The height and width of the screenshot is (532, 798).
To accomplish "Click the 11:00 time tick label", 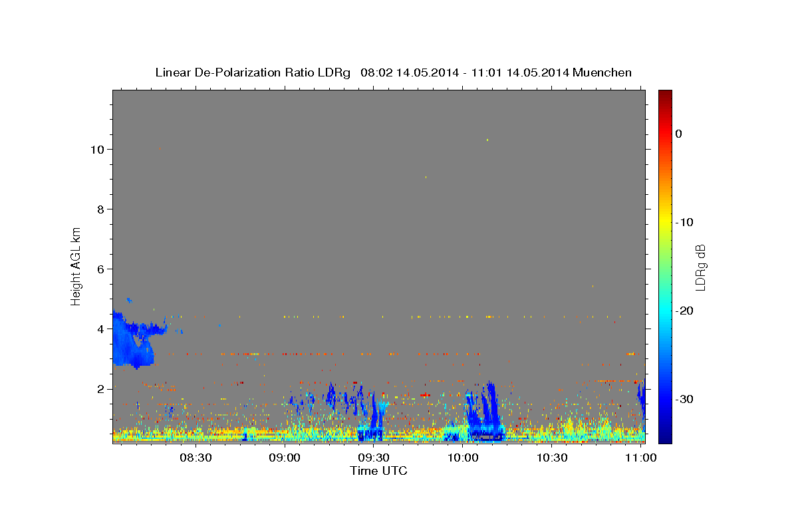I will pyautogui.click(x=640, y=458).
